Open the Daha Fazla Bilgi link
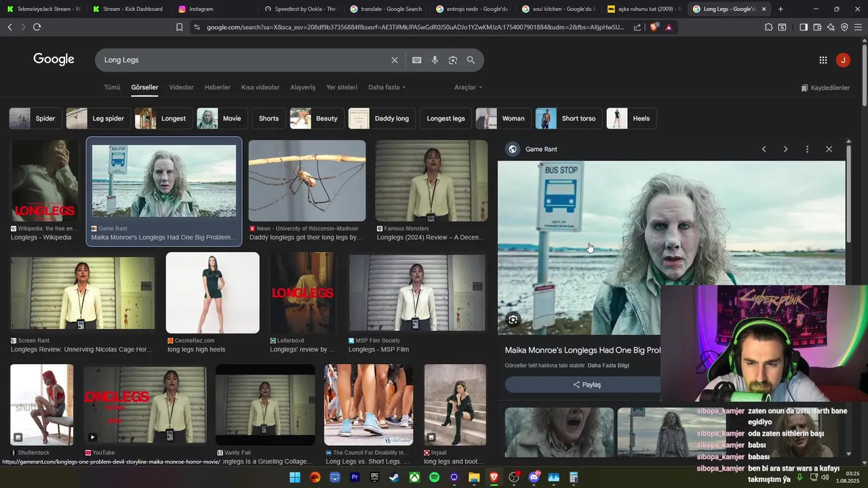This screenshot has width=868, height=488. click(x=608, y=365)
